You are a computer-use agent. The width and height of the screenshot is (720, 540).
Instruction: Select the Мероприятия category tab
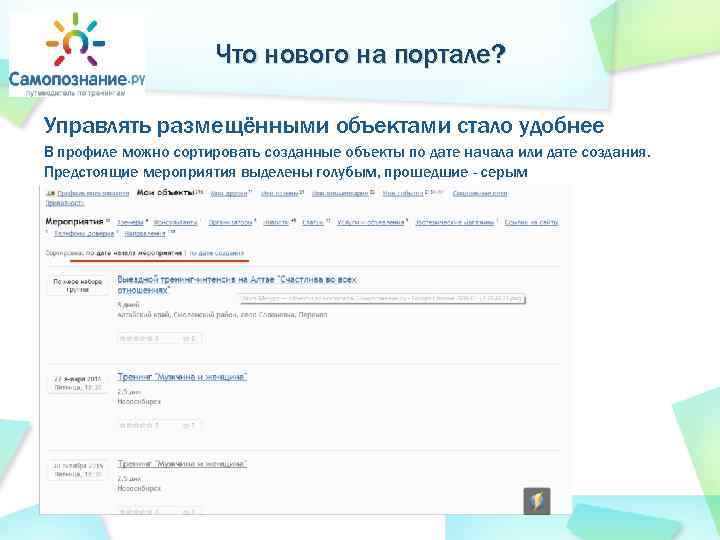point(74,222)
